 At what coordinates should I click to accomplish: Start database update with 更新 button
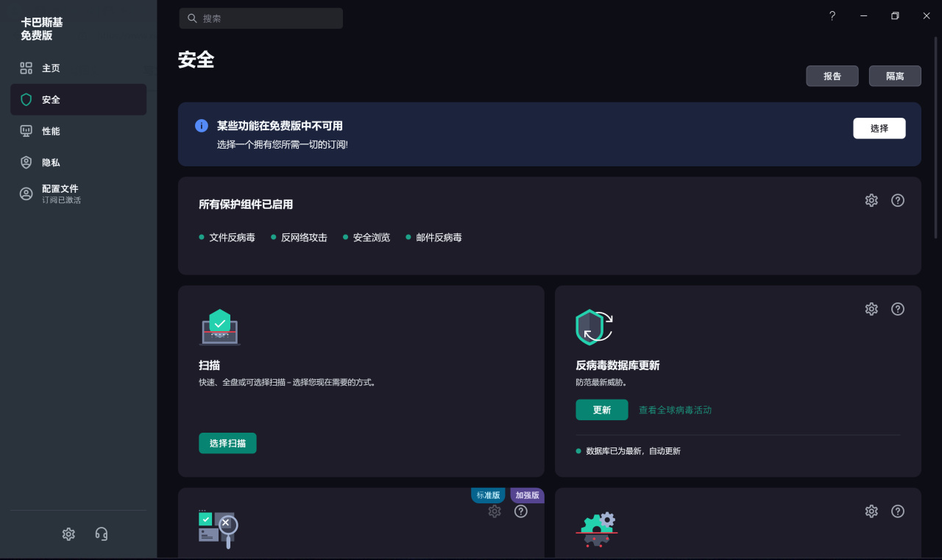pos(602,410)
